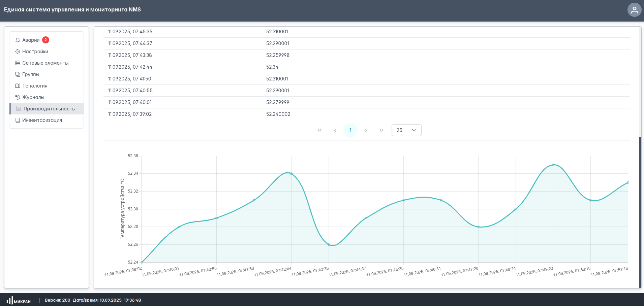Image resolution: width=644 pixels, height=306 pixels.
Task: Open the Производительность menu item
Action: [x=49, y=109]
